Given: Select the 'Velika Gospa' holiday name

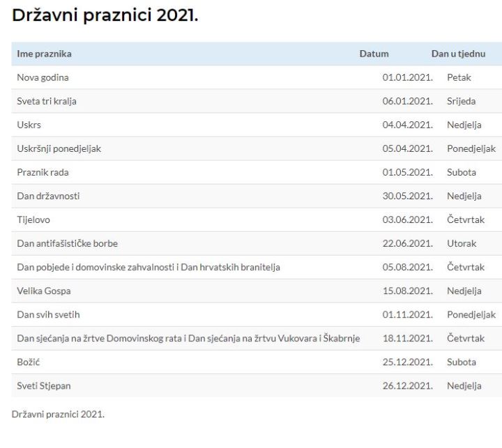Looking at the screenshot, I should pos(44,291).
